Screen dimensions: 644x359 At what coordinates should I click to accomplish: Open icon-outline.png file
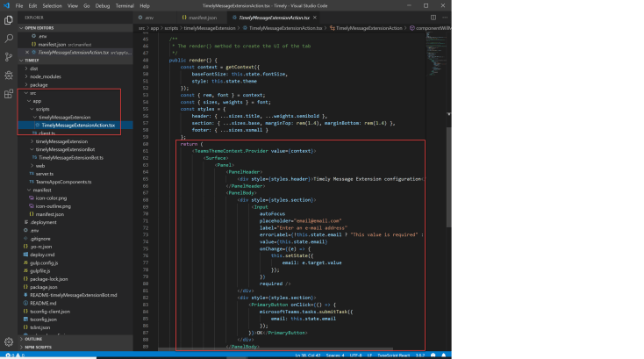pyautogui.click(x=53, y=206)
